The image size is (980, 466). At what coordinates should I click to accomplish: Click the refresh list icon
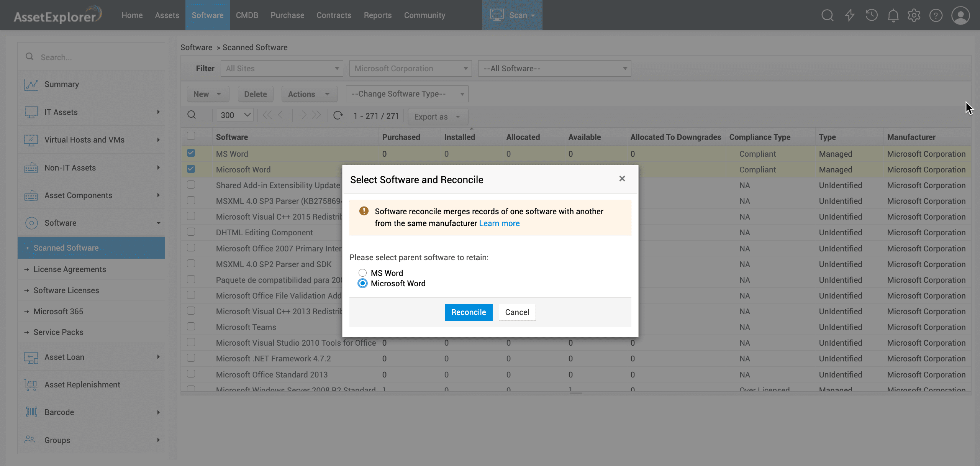click(x=338, y=115)
